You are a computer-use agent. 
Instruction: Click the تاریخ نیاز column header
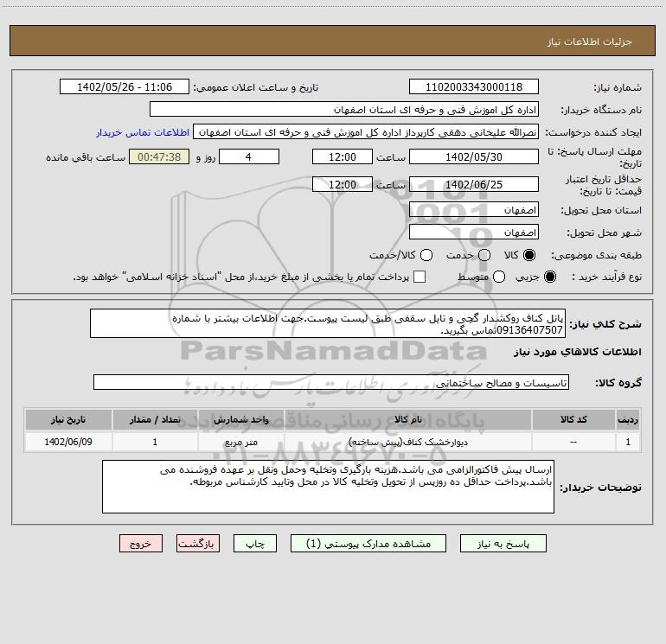pyautogui.click(x=68, y=419)
